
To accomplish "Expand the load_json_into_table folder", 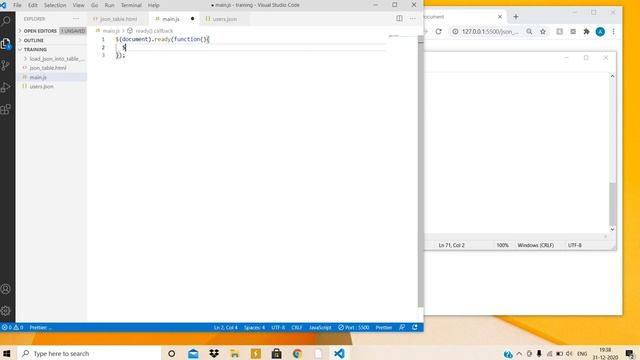I will [x=55, y=59].
